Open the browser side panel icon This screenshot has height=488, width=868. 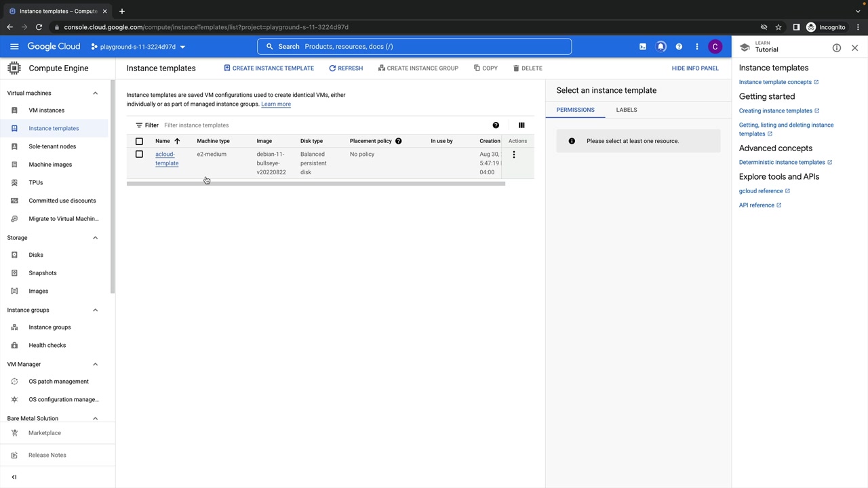point(796,27)
